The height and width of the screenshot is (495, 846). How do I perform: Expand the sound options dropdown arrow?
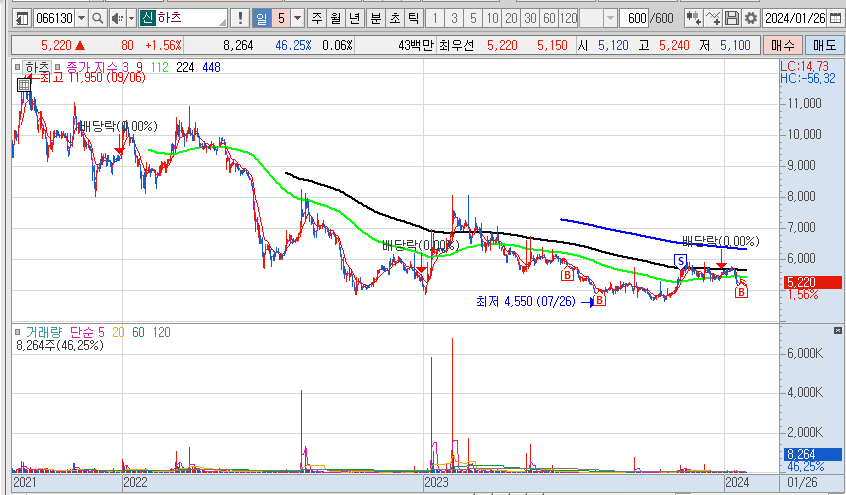coord(131,18)
